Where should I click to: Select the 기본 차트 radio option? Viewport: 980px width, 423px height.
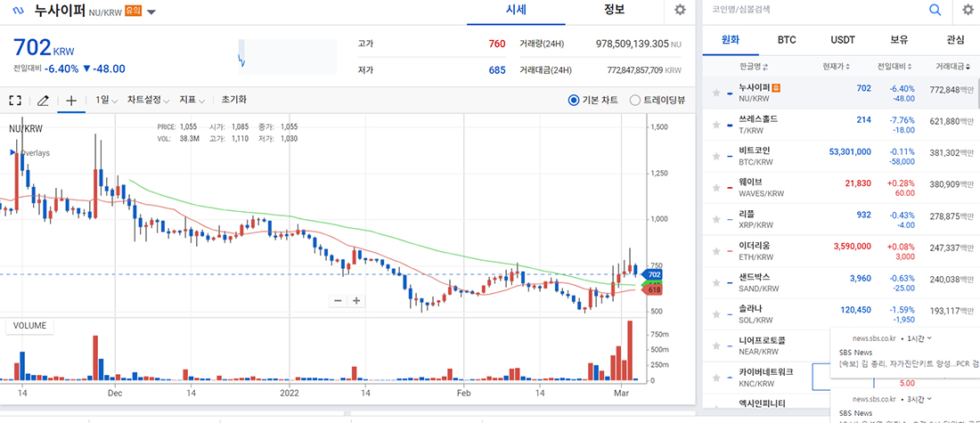tap(574, 100)
